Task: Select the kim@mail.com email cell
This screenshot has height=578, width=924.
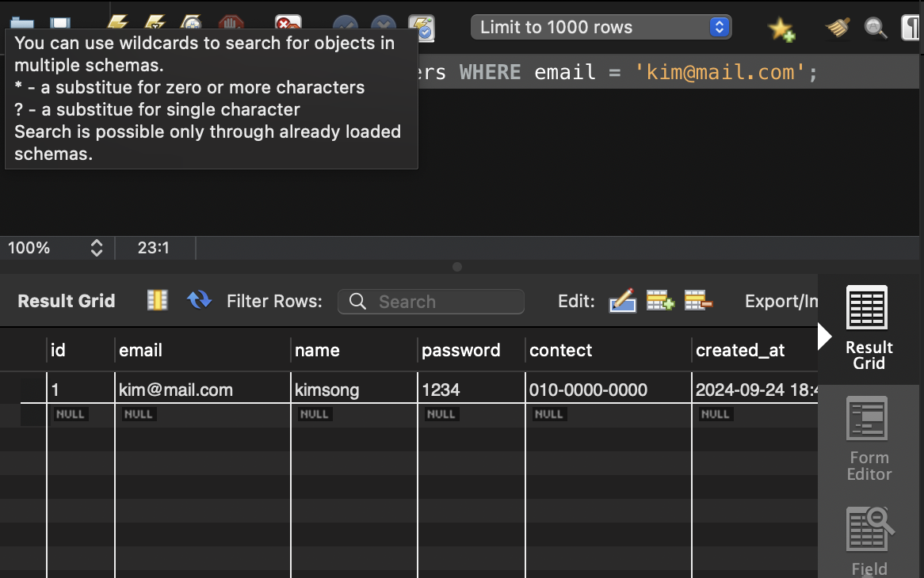Action: point(202,390)
